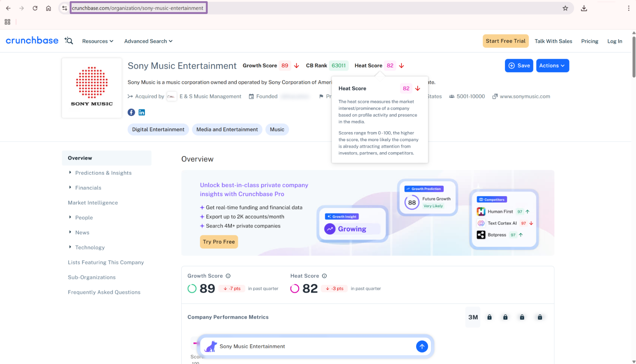Reload the page with refresh icon

35,8
